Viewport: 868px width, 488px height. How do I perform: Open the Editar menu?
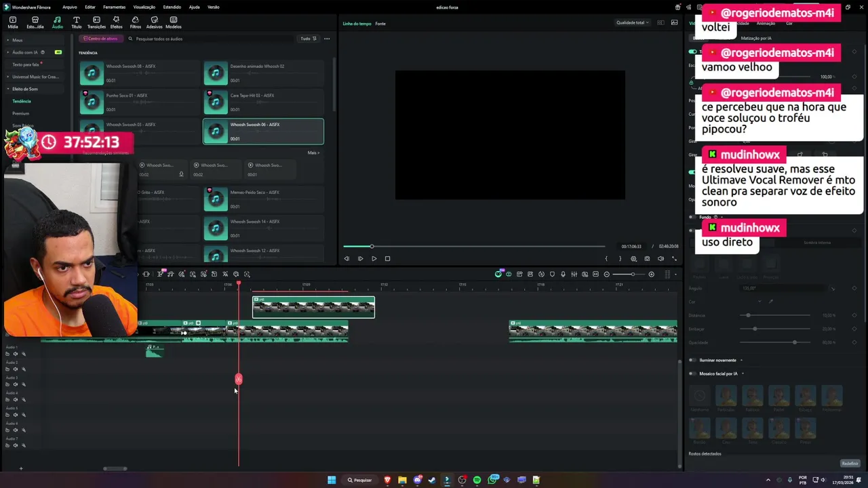click(90, 7)
